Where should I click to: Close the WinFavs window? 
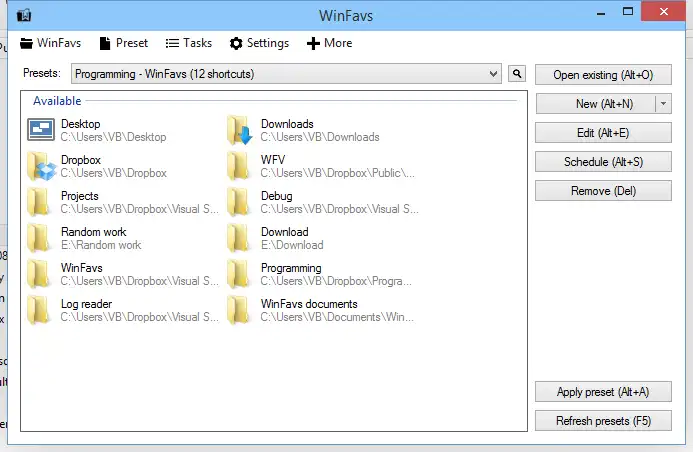663,11
